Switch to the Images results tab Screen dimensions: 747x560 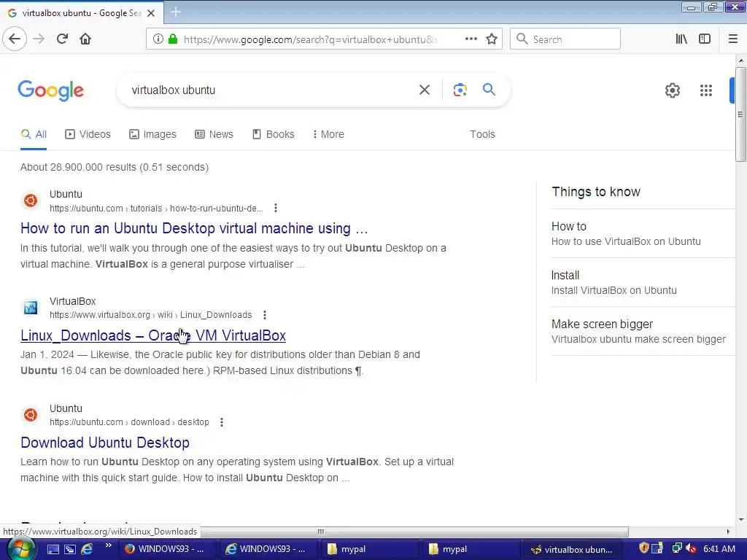[x=153, y=134]
